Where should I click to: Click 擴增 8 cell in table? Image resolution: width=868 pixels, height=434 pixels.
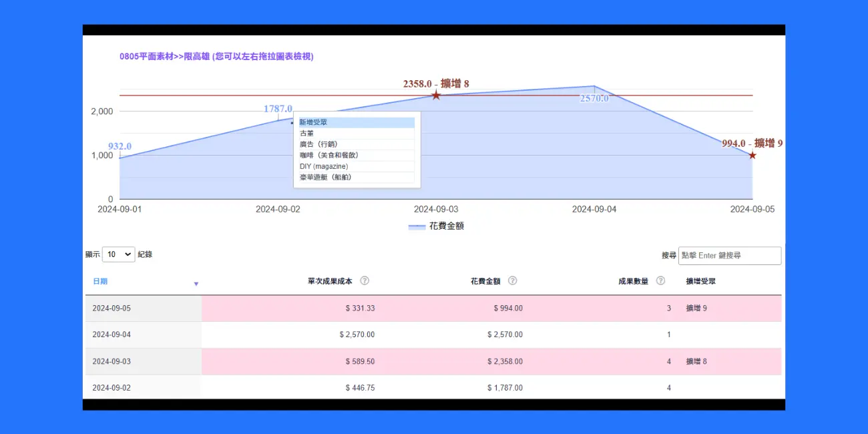point(696,361)
